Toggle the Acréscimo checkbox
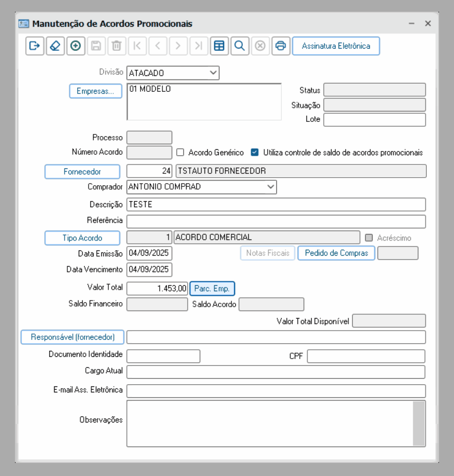 [369, 238]
